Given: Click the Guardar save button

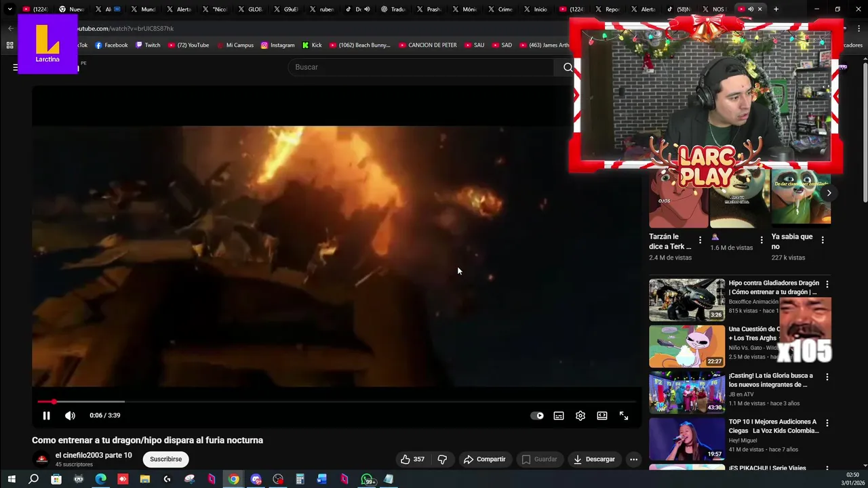Looking at the screenshot, I should pos(539,459).
